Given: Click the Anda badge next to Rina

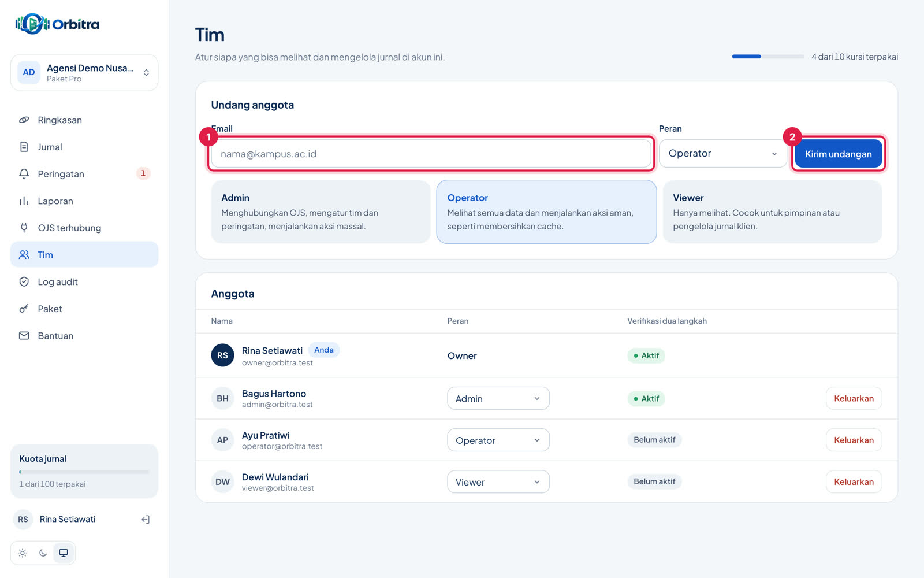Looking at the screenshot, I should click(x=324, y=350).
